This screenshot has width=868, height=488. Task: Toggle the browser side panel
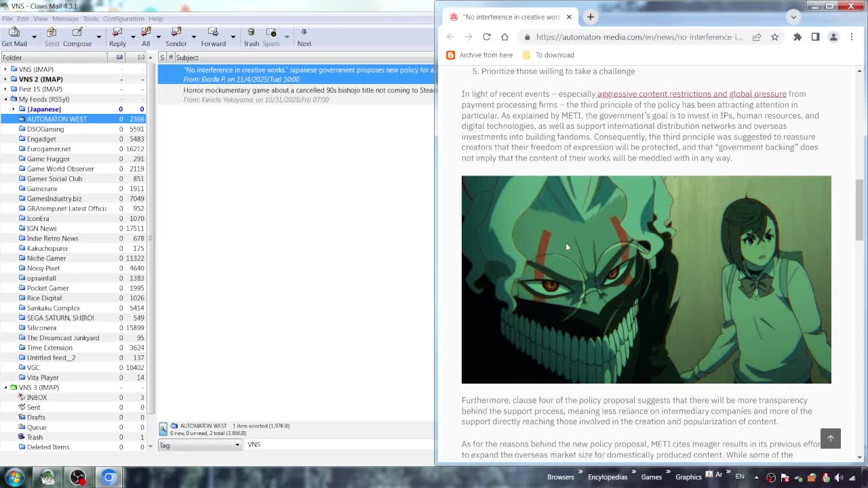[x=815, y=37]
